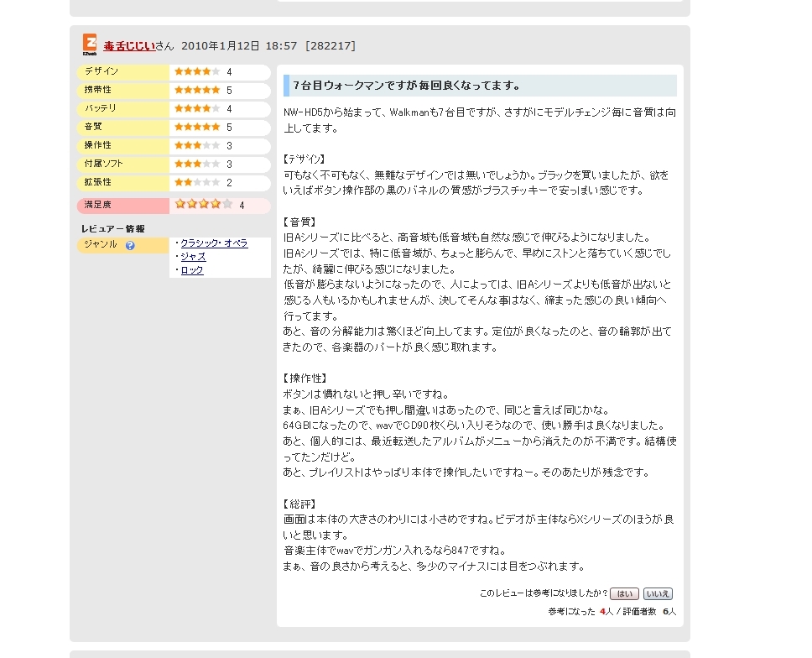
Task: Click the 拡張性 rating label
Action: pyautogui.click(x=98, y=182)
